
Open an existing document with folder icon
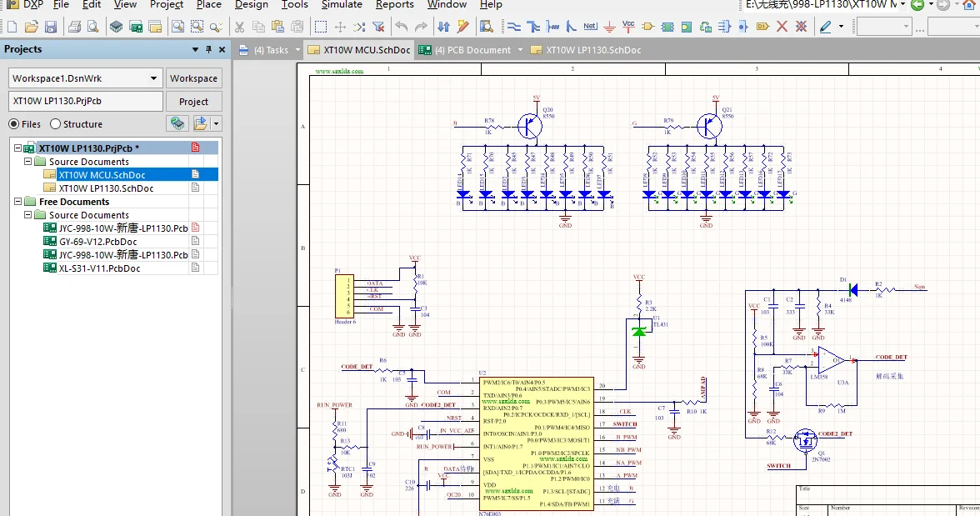click(x=32, y=27)
